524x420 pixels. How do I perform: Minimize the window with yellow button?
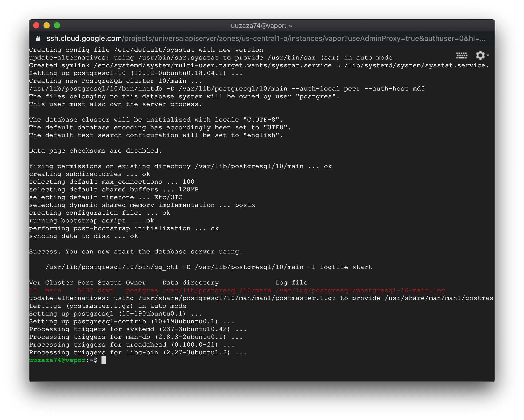[x=47, y=25]
